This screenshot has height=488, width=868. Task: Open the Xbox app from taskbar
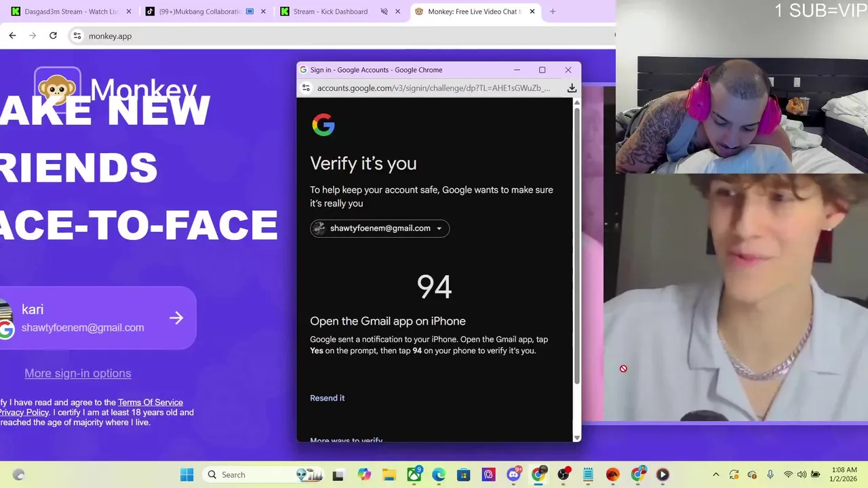tap(414, 475)
